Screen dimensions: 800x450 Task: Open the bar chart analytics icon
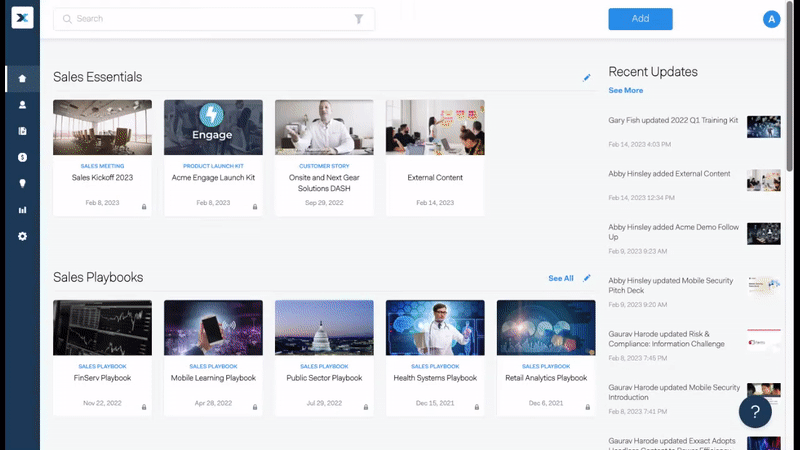point(22,210)
